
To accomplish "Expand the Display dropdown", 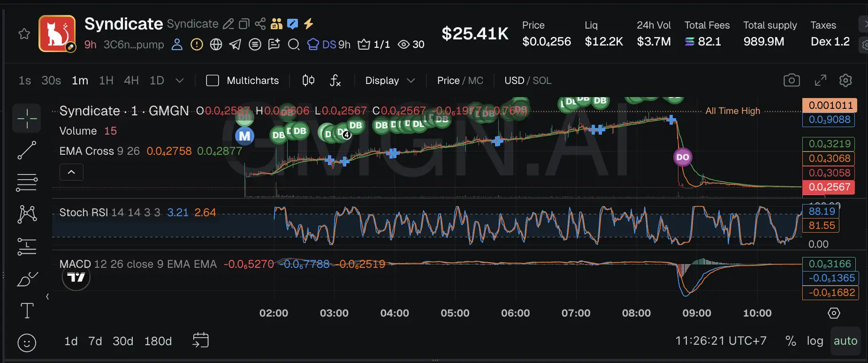I will (x=390, y=81).
